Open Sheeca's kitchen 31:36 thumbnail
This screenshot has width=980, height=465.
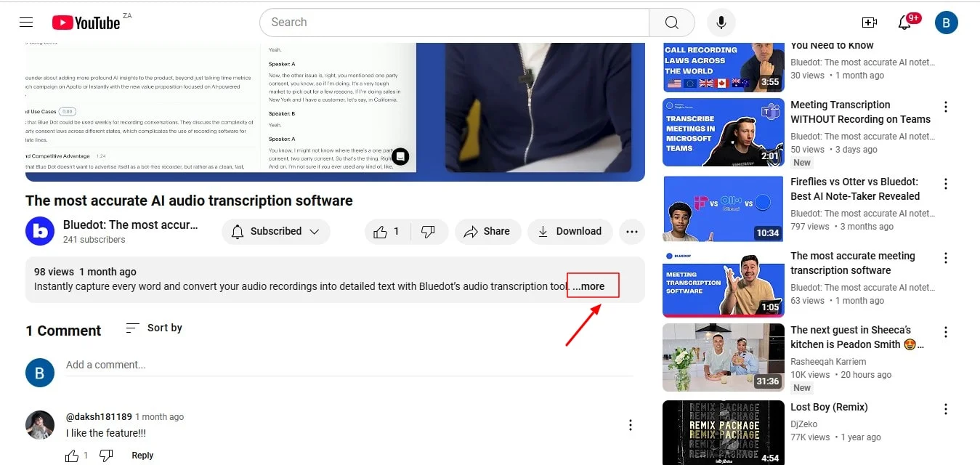click(x=724, y=357)
